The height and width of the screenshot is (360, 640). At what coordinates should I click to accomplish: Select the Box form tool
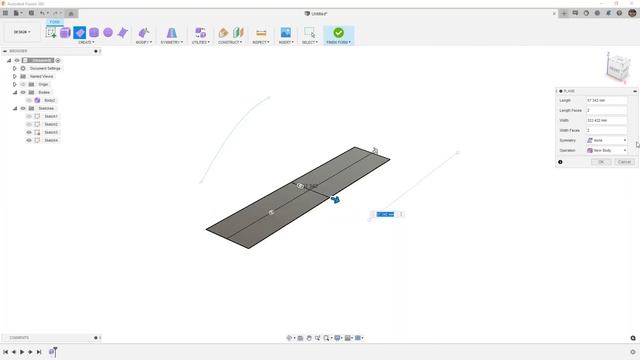pyautogui.click(x=65, y=33)
